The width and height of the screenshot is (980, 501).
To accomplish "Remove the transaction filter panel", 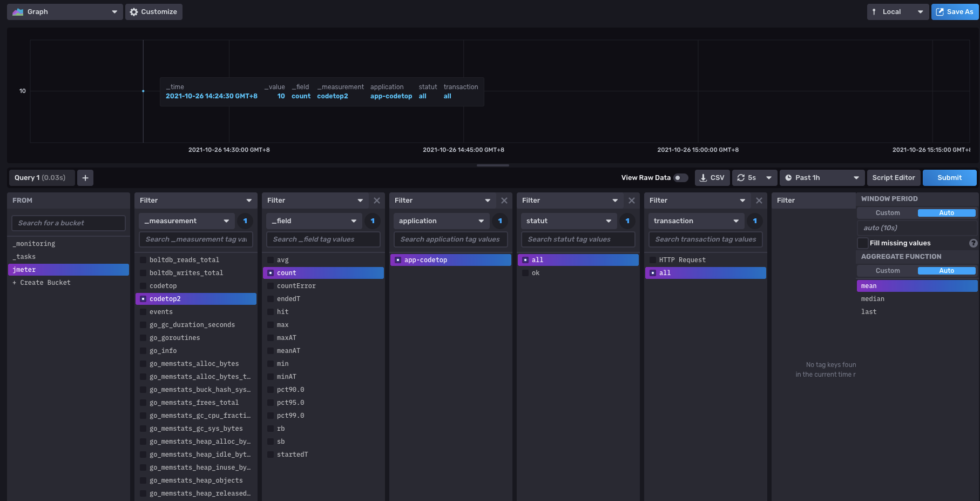I will pos(759,201).
